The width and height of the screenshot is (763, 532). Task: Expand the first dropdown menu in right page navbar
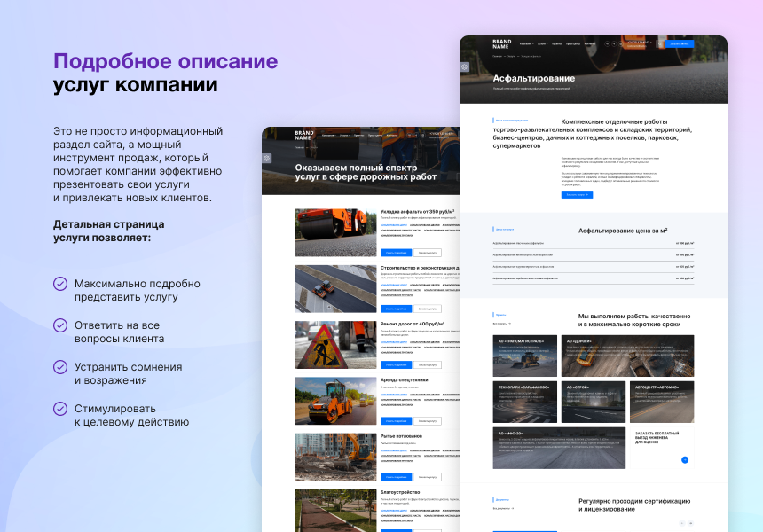[526, 43]
